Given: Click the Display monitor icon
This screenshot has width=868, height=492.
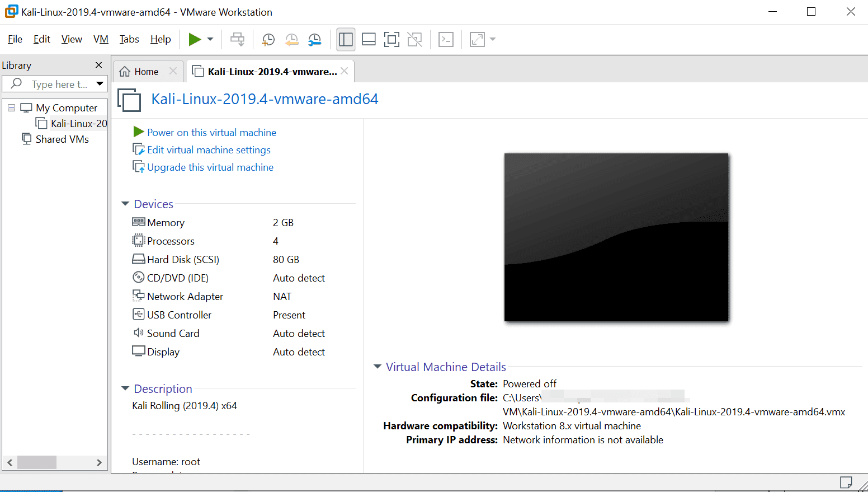Looking at the screenshot, I should click(138, 351).
